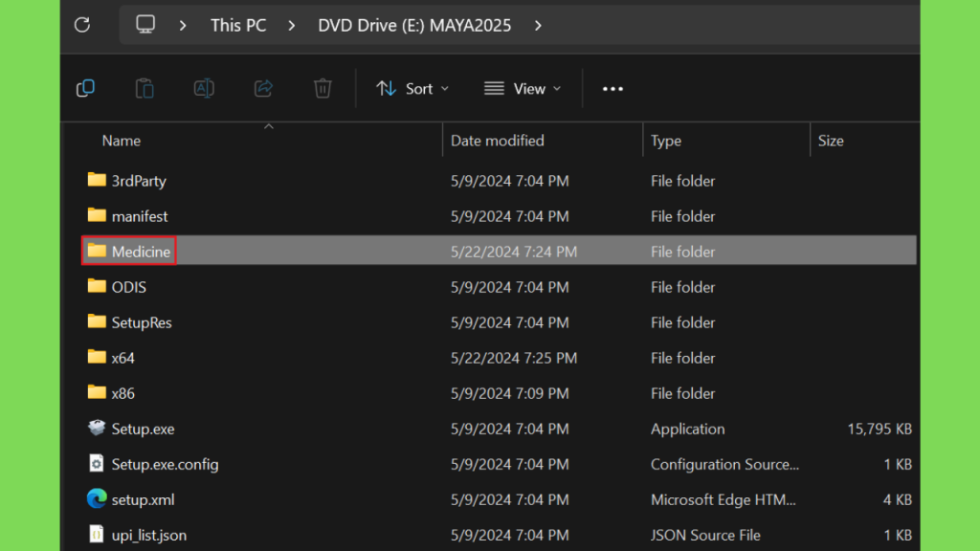This screenshot has width=980, height=551.
Task: Go to This PC in the breadcrumb
Action: [238, 26]
